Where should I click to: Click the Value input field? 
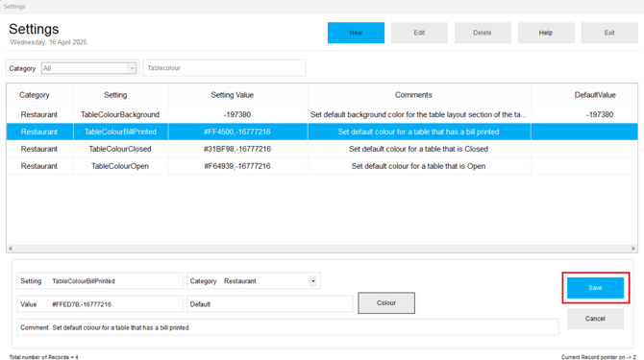[100, 304]
